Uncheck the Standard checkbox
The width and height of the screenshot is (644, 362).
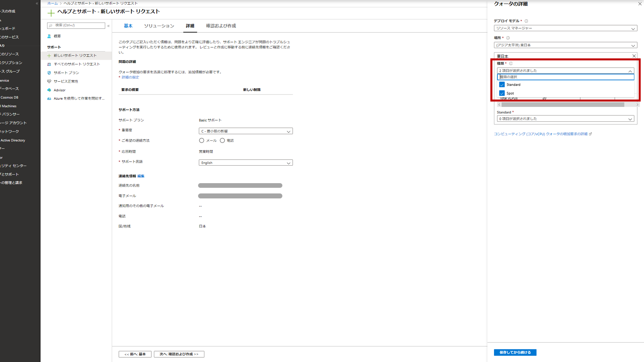[502, 85]
